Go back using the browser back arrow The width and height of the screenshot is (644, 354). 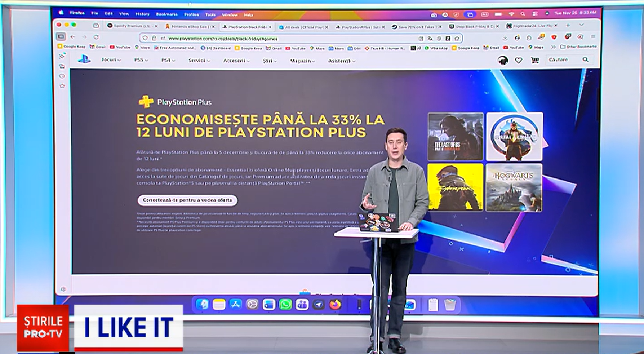point(73,37)
